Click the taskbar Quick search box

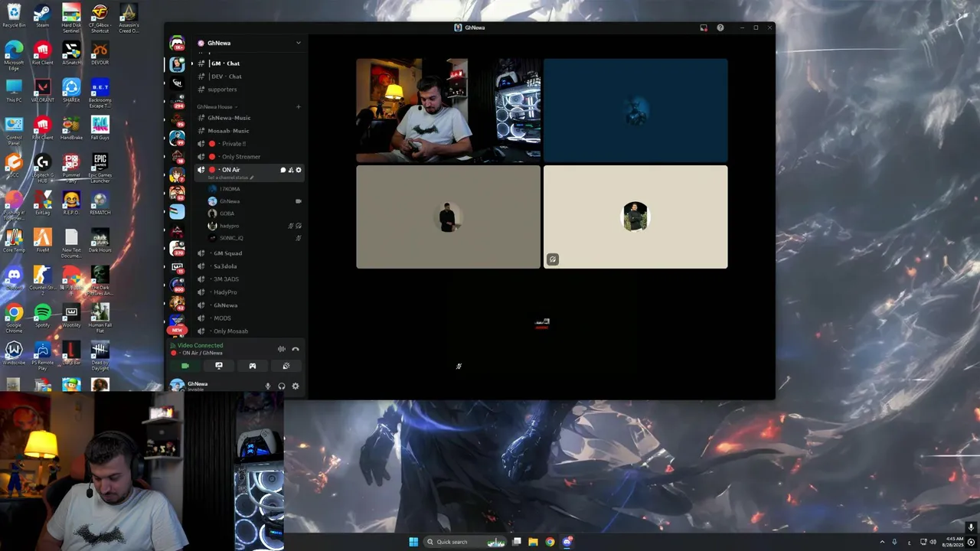coord(465,542)
